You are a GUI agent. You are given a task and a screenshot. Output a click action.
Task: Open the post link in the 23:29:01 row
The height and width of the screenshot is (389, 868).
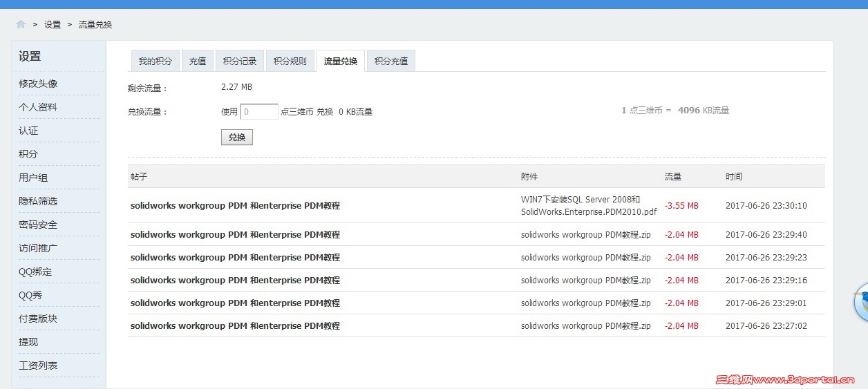click(235, 303)
